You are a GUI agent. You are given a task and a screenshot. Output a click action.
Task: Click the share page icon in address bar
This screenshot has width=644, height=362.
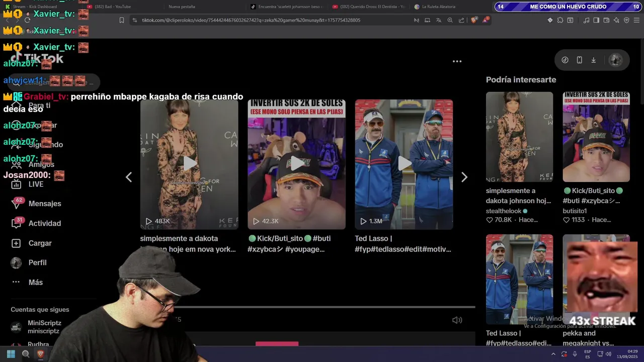(461, 20)
